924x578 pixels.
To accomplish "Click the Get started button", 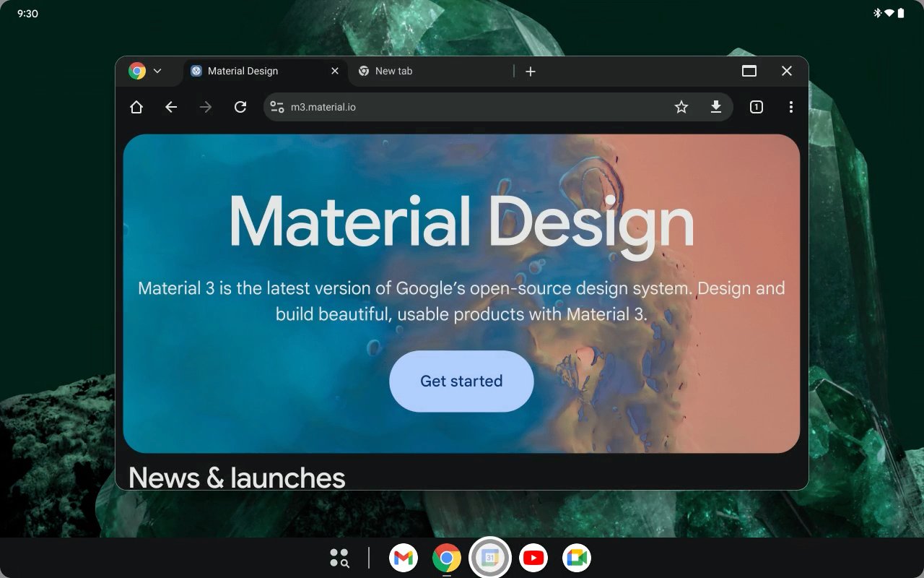I will [x=461, y=381].
